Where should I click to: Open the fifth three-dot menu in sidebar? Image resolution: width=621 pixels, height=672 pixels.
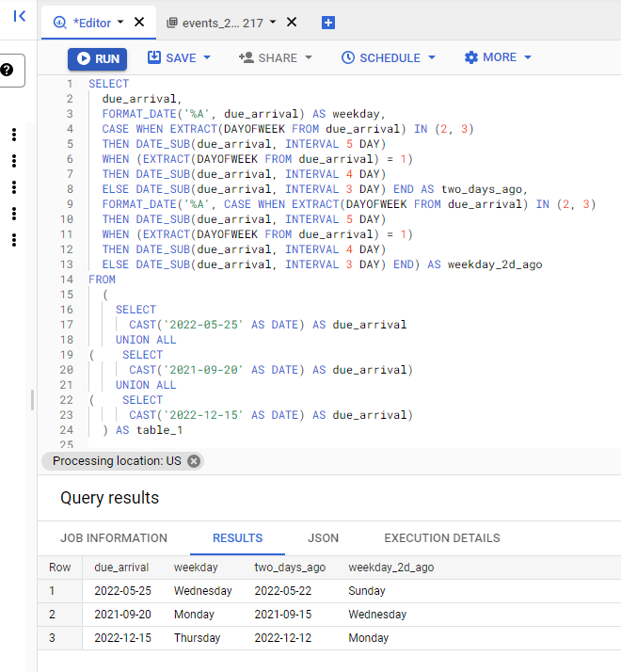coord(14,240)
